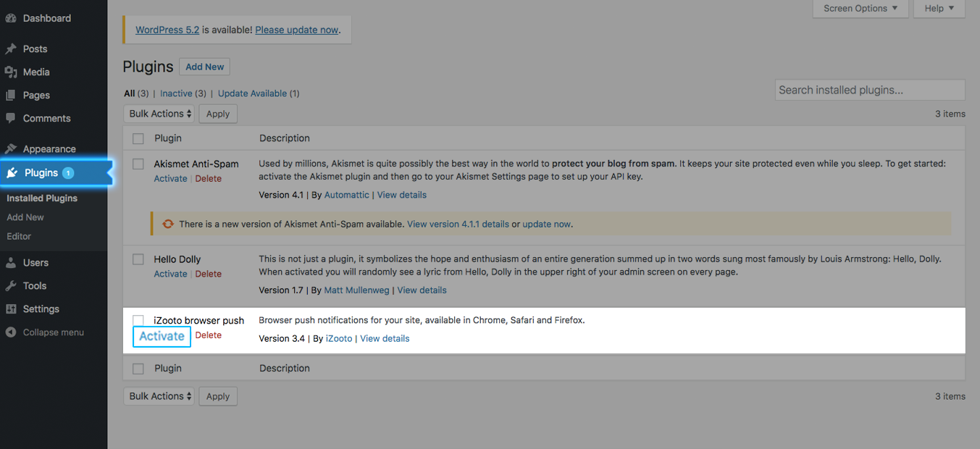Click the Pages document icon
Screen dimensions: 980x449
11,96
